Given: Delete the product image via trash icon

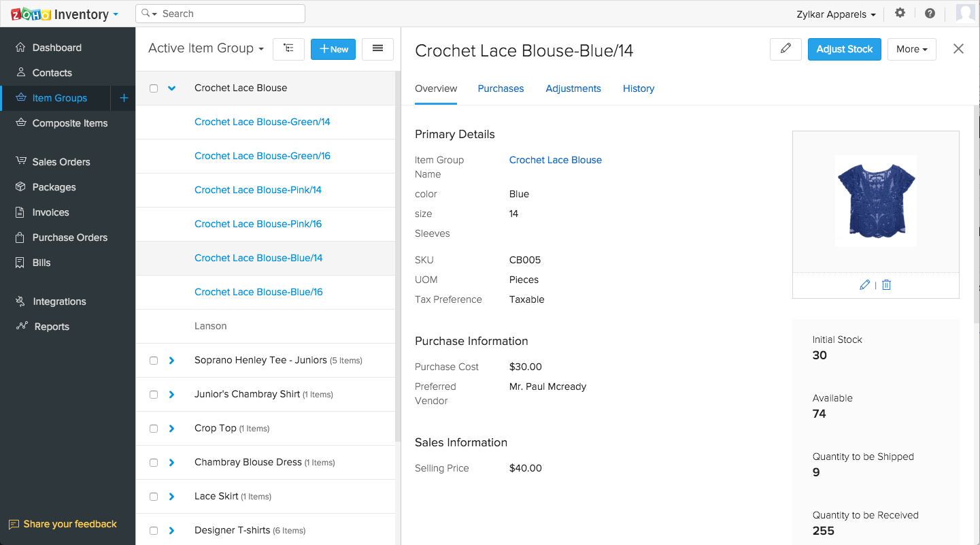Looking at the screenshot, I should 886,284.
